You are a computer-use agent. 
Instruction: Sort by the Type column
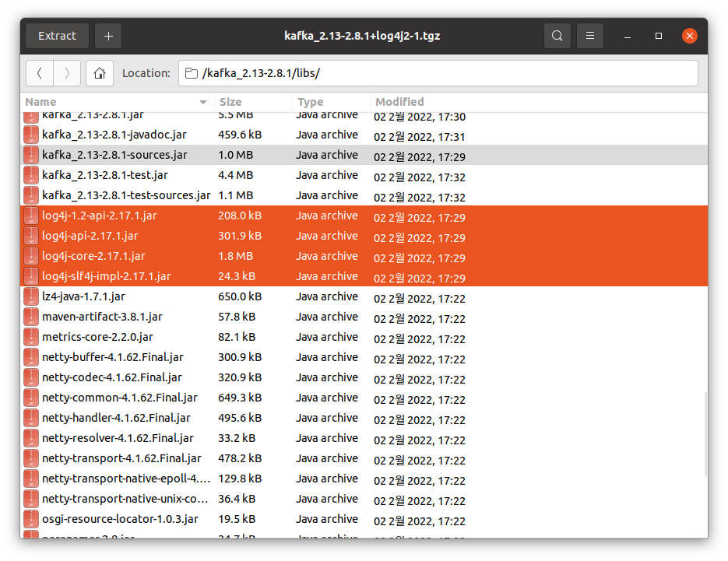tap(331, 102)
